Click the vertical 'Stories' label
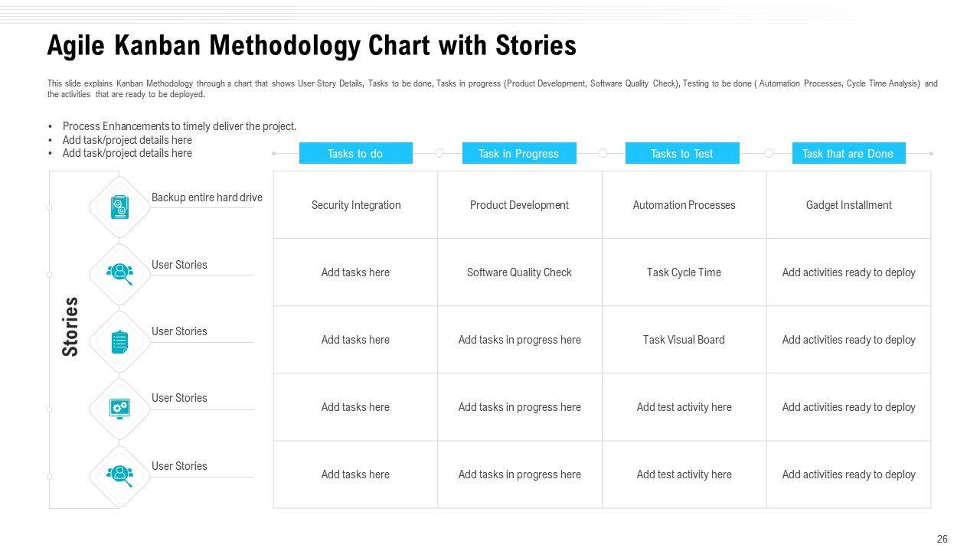The height and width of the screenshot is (551, 980). click(x=70, y=327)
